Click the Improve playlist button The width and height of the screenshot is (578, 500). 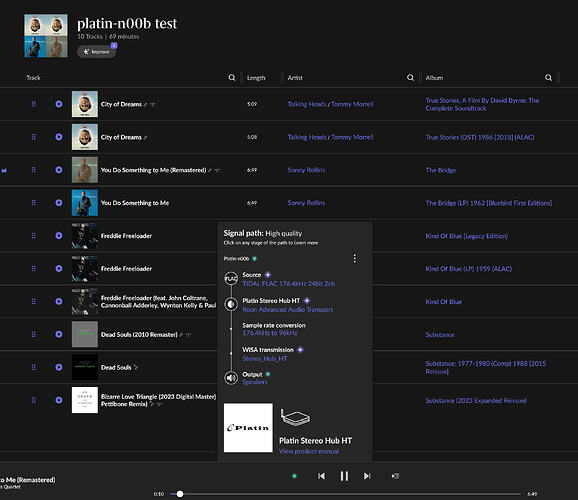click(x=97, y=52)
